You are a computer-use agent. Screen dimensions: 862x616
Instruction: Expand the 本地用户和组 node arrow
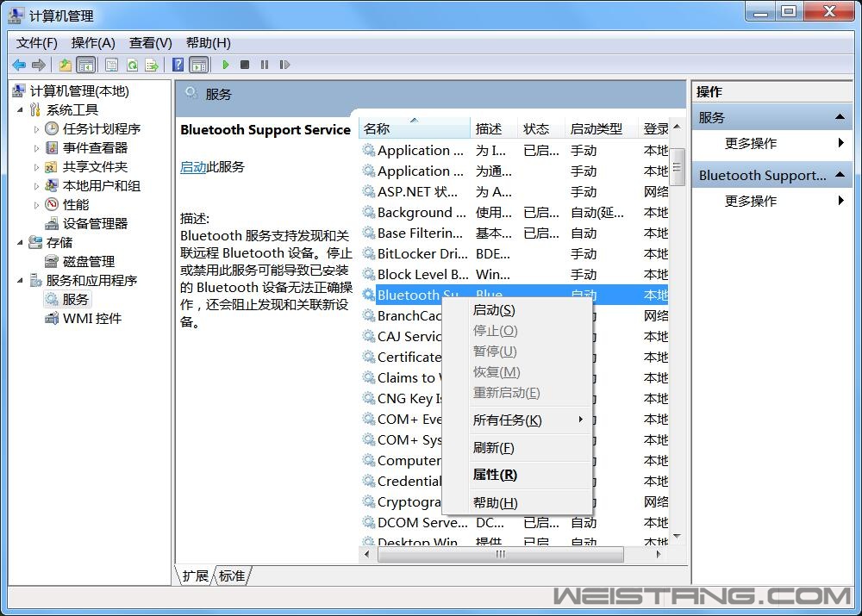tap(36, 186)
